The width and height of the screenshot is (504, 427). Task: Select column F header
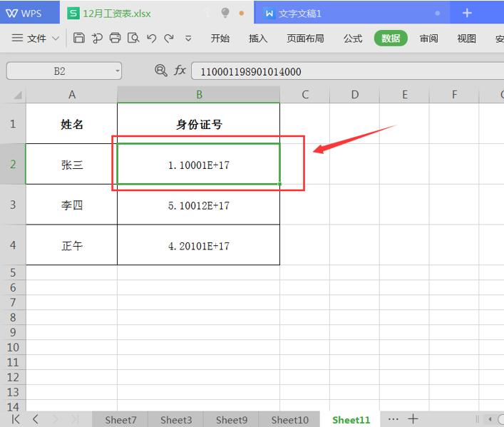454,95
